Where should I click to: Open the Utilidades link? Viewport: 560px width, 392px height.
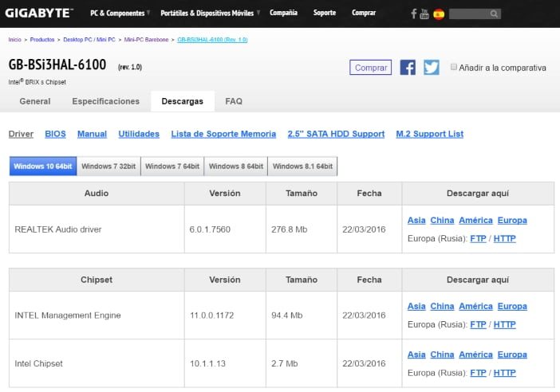tap(139, 134)
